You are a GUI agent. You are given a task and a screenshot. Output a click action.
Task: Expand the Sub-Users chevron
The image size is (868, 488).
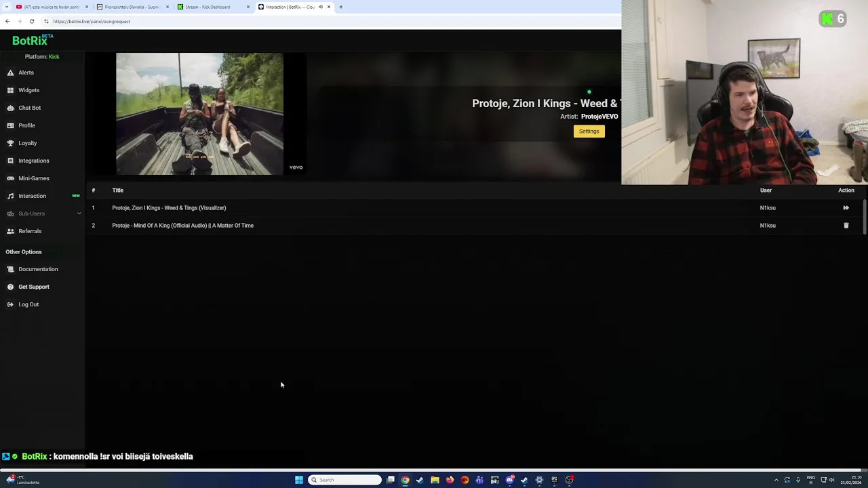click(79, 213)
